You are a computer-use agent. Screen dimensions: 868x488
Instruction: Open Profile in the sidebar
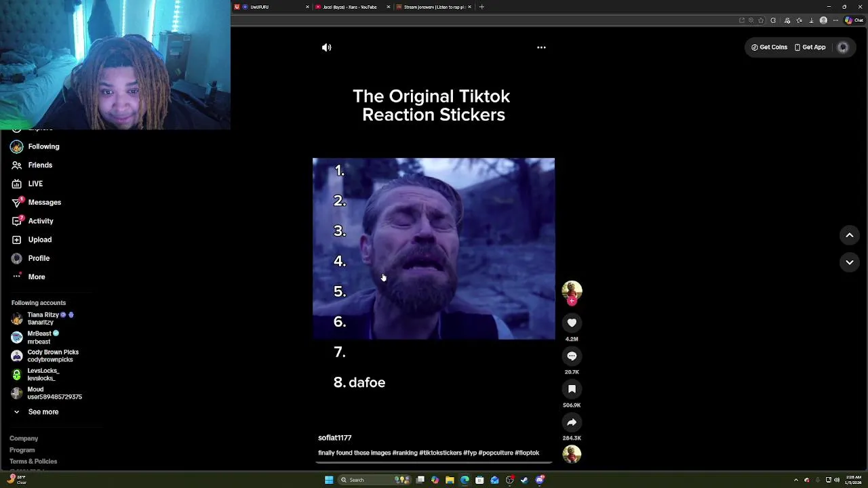(31, 258)
